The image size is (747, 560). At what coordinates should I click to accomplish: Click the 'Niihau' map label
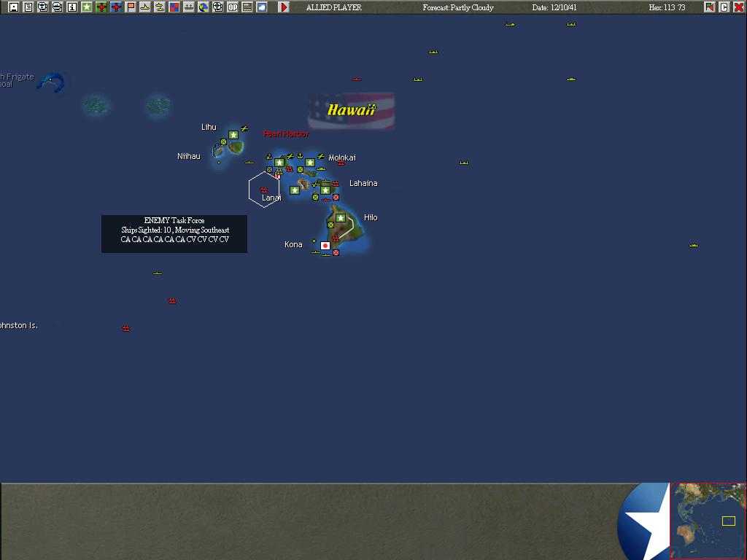coord(189,156)
